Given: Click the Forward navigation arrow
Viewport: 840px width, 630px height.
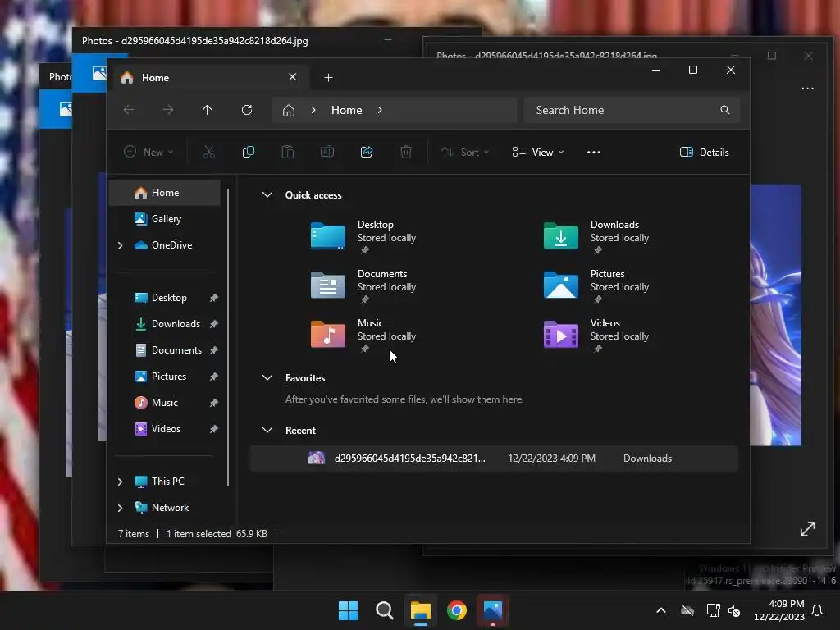Looking at the screenshot, I should coord(168,110).
